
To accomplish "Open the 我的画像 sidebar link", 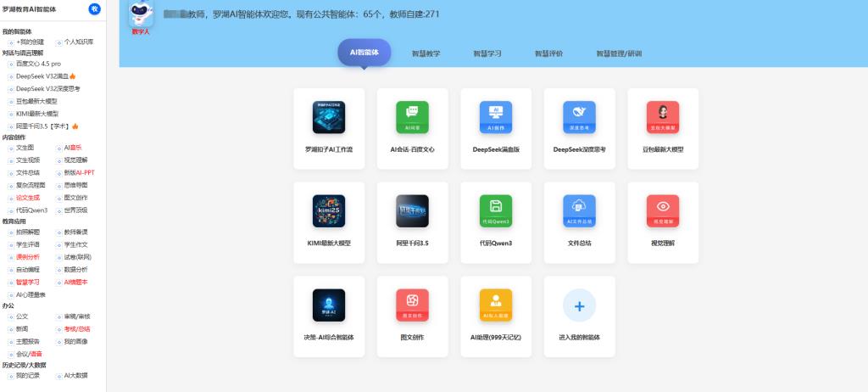I will 75,342.
